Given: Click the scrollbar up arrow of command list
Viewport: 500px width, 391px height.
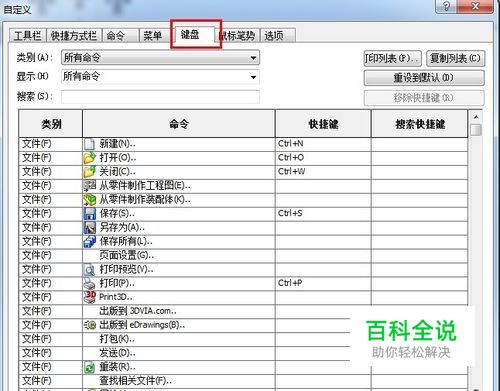Looking at the screenshot, I should 476,117.
